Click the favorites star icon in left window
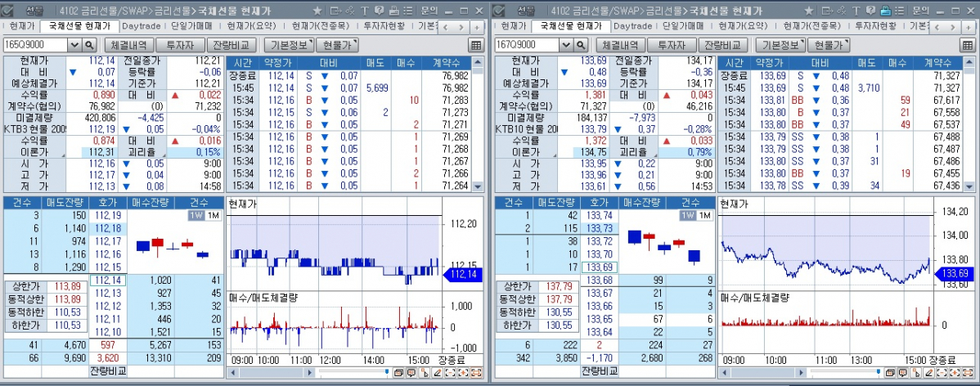The image size is (980, 386). tap(318, 11)
